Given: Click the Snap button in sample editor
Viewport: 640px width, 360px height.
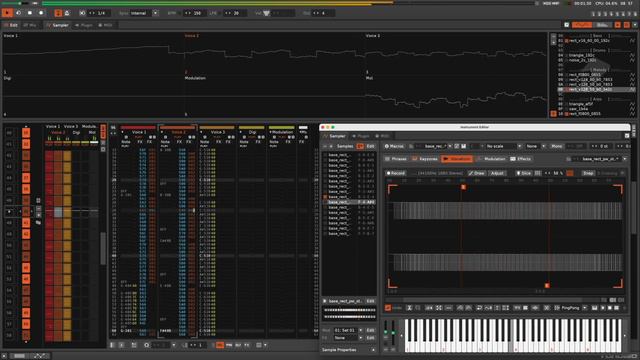Looking at the screenshot, I should point(588,173).
